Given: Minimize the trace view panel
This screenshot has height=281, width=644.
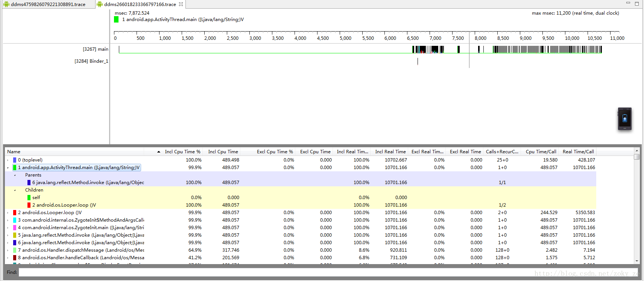Looking at the screenshot, I should click(x=628, y=3).
